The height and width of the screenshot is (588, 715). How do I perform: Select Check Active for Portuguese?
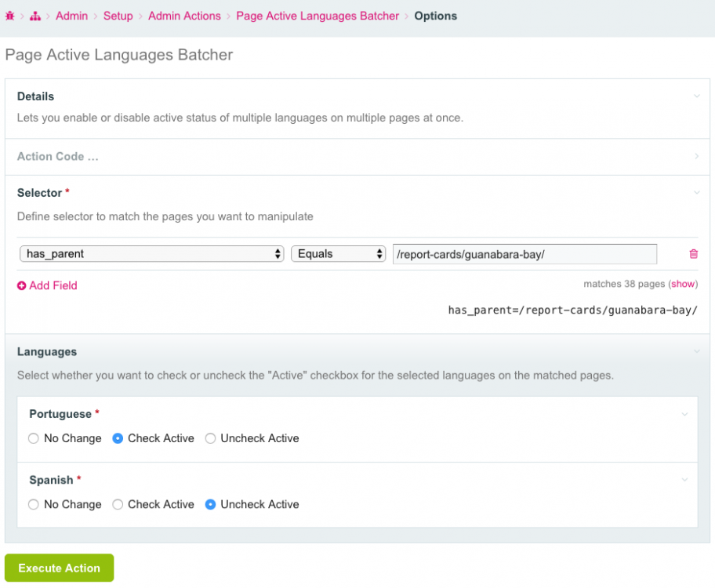coord(118,439)
